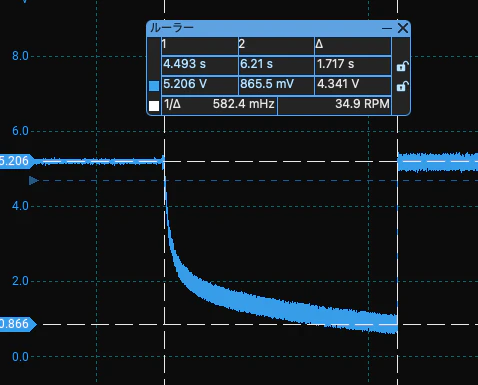
Task: Click the 4.0 axis label
Action: 20,206
